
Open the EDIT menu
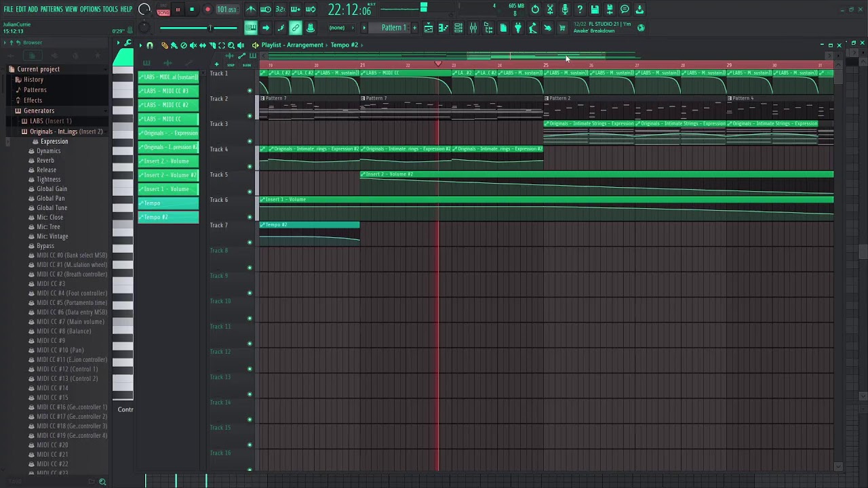click(x=21, y=9)
